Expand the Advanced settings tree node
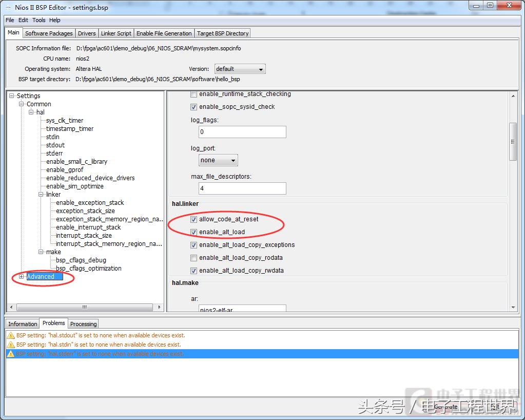The width and height of the screenshot is (525, 420). point(22,277)
